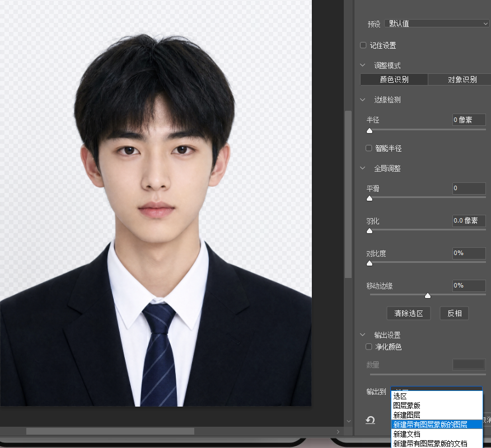Focus the 移动边缘 percentage field
This screenshot has width=491, height=448.
click(x=469, y=285)
